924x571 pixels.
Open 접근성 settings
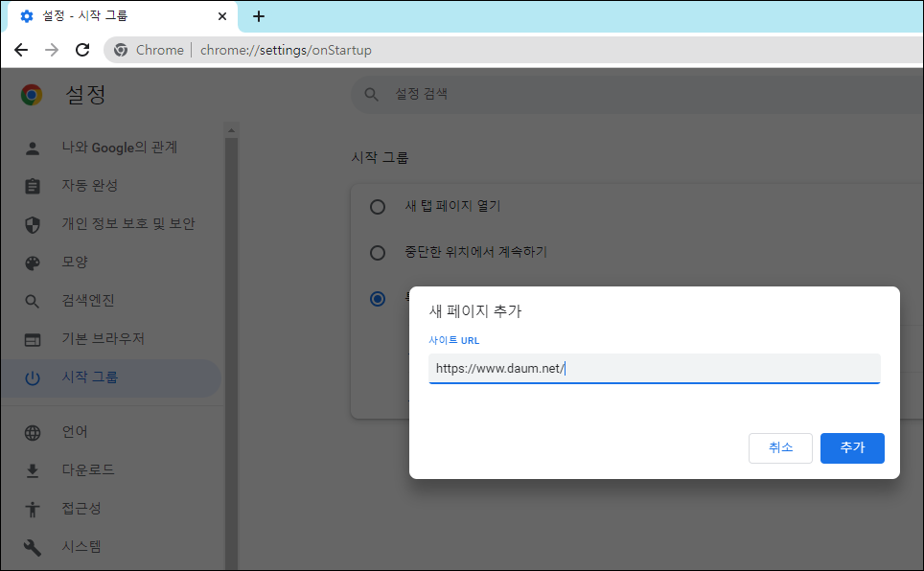(112, 509)
